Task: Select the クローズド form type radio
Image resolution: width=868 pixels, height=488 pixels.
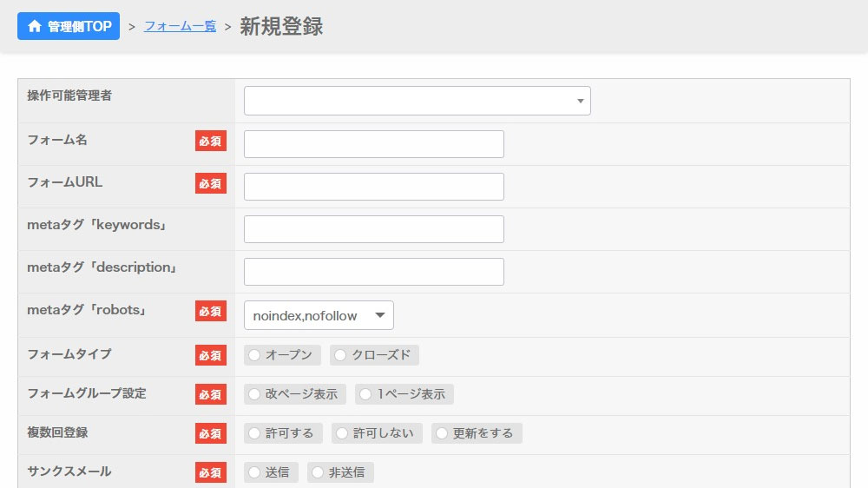Action: point(340,355)
